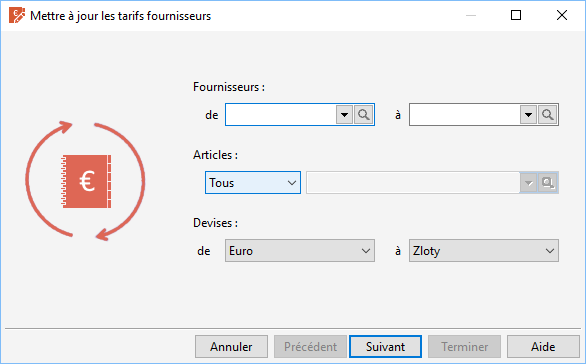Click the greyed Articles search icon
This screenshot has height=364, width=586.
pos(548,183)
